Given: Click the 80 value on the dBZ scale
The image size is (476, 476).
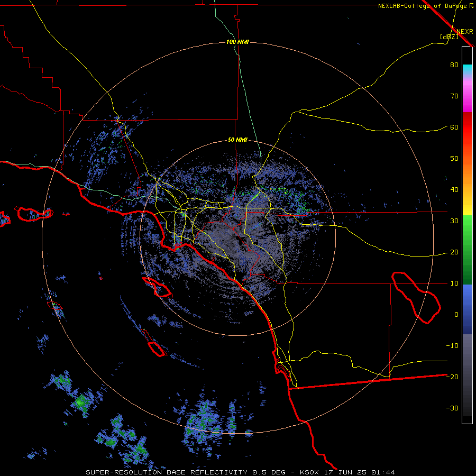Looking at the screenshot, I should click(x=454, y=65).
